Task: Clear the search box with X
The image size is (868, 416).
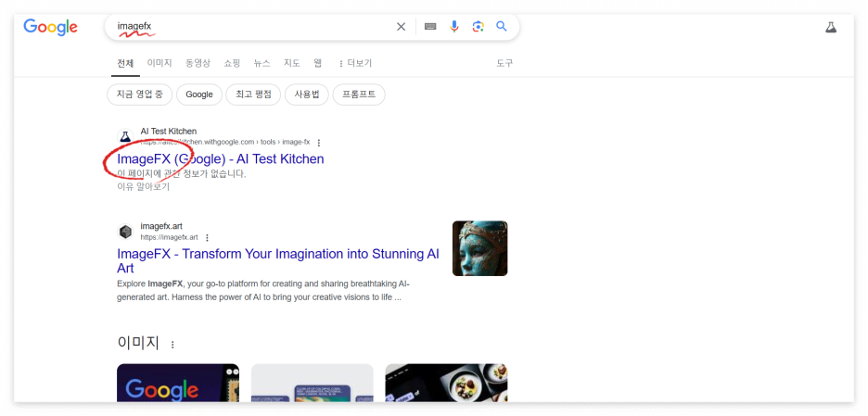Action: 401,27
